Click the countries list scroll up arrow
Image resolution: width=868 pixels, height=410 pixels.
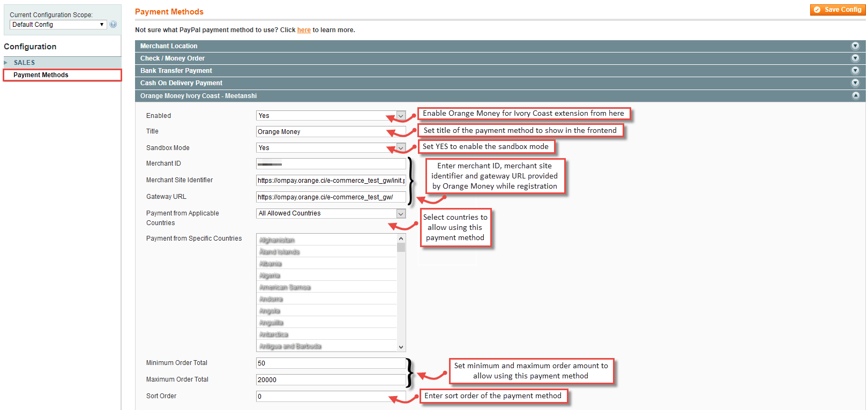(401, 238)
